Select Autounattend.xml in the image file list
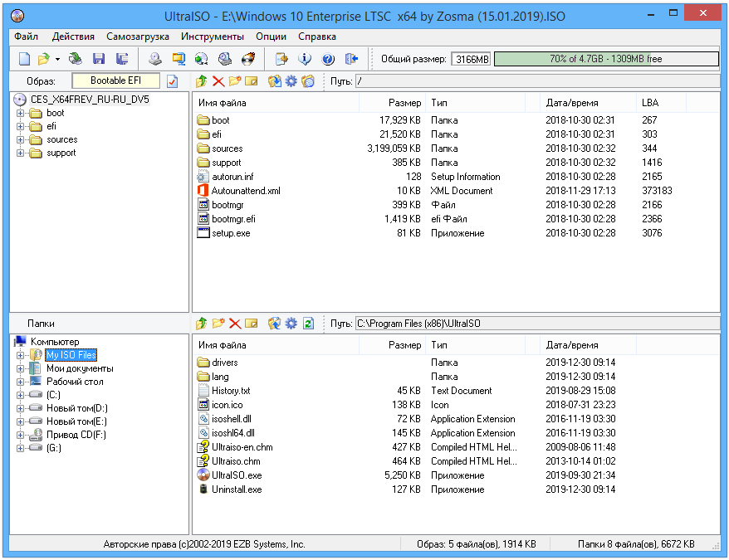 [x=246, y=191]
